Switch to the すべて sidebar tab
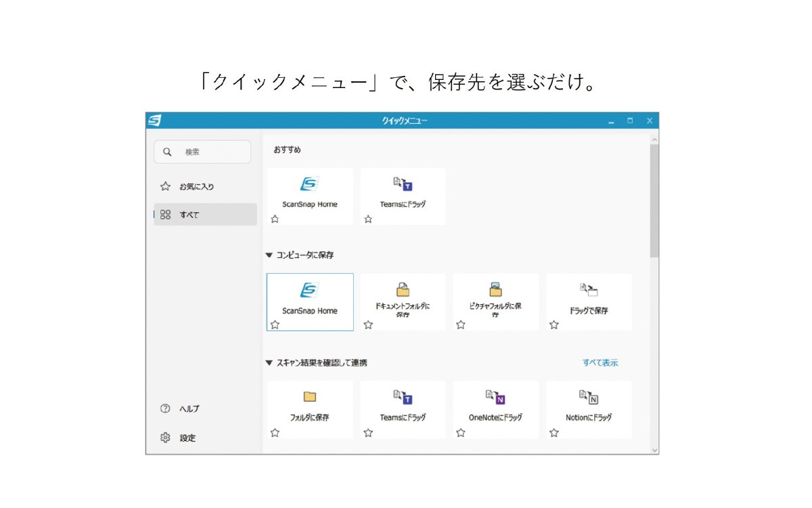The image size is (812, 508). coord(189,215)
